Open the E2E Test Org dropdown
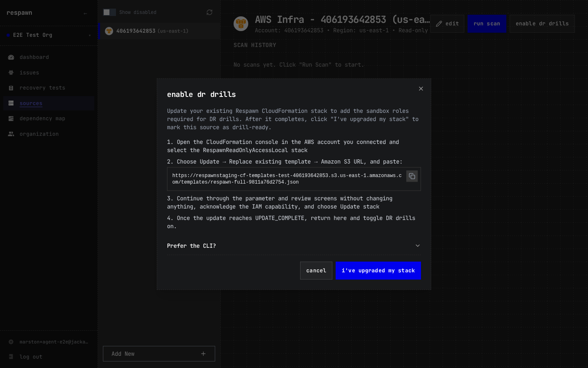This screenshot has height=368, width=588. click(49, 35)
